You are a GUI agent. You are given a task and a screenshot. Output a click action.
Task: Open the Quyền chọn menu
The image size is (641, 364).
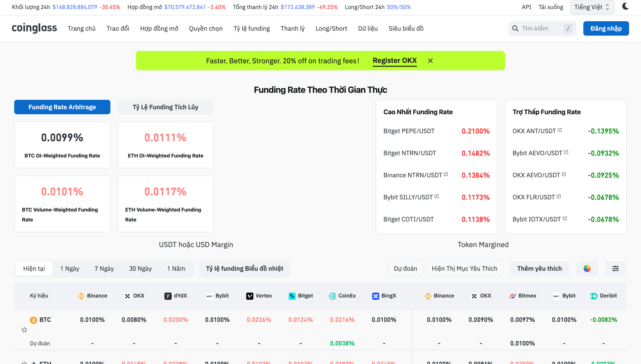tap(206, 29)
